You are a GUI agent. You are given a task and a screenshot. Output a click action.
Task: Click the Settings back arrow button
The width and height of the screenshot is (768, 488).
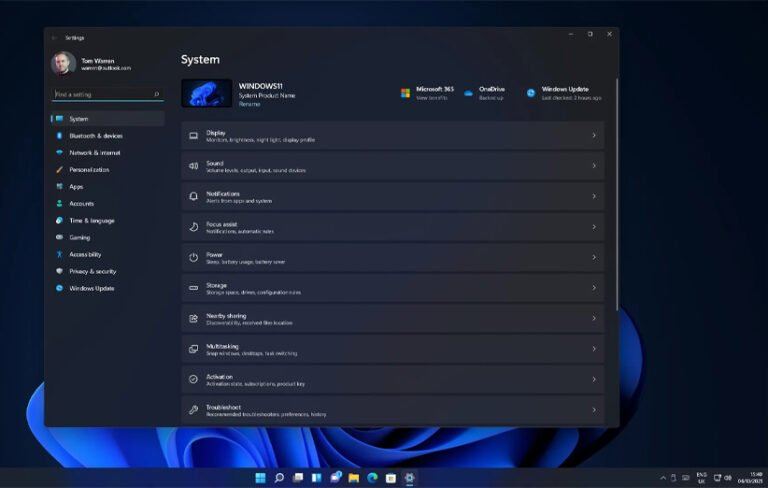(x=54, y=37)
